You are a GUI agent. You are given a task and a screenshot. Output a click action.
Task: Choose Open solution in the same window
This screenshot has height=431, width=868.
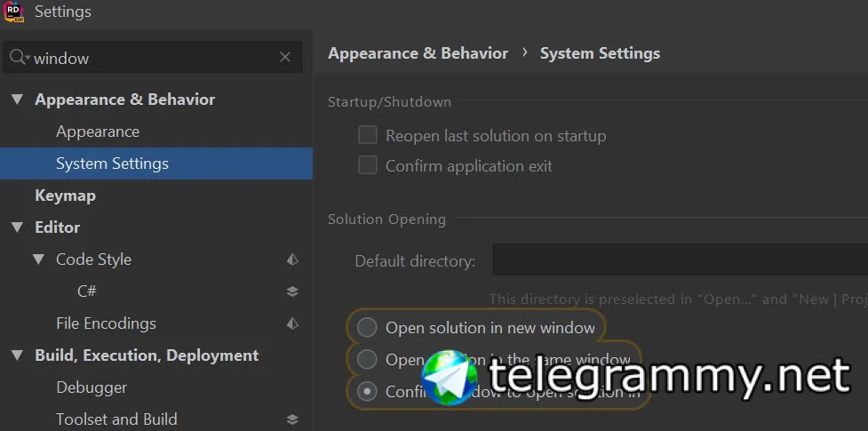367,360
